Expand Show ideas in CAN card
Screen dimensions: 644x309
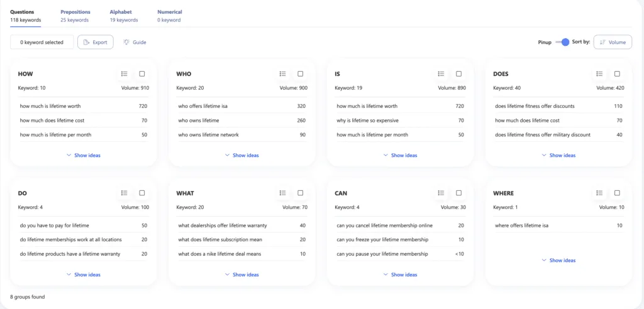pos(400,274)
